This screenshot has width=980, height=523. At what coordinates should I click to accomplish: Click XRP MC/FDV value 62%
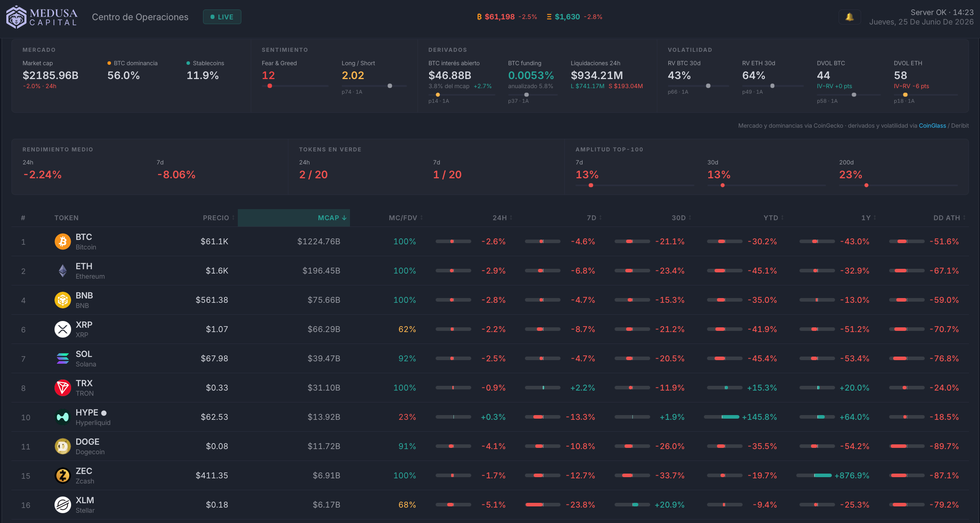pos(407,329)
